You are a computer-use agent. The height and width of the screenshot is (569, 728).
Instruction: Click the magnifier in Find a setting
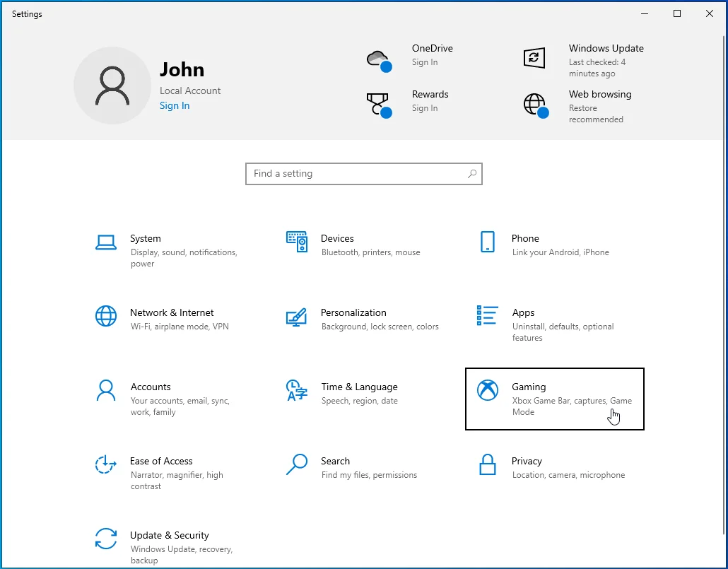pos(472,174)
